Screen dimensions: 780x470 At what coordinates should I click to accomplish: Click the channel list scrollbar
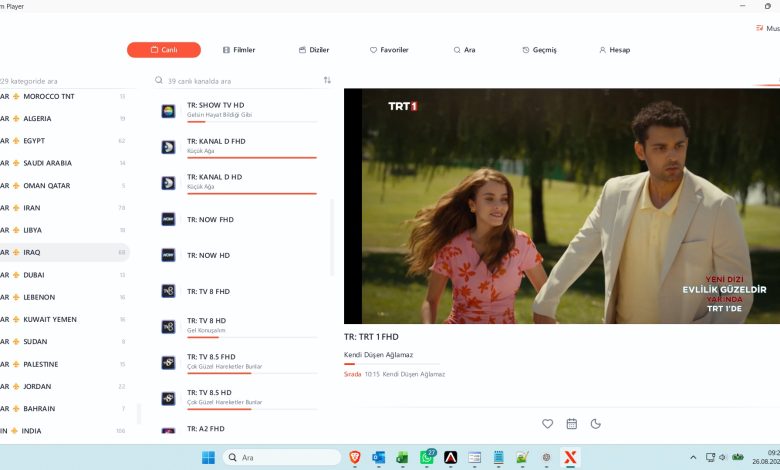pyautogui.click(x=331, y=237)
